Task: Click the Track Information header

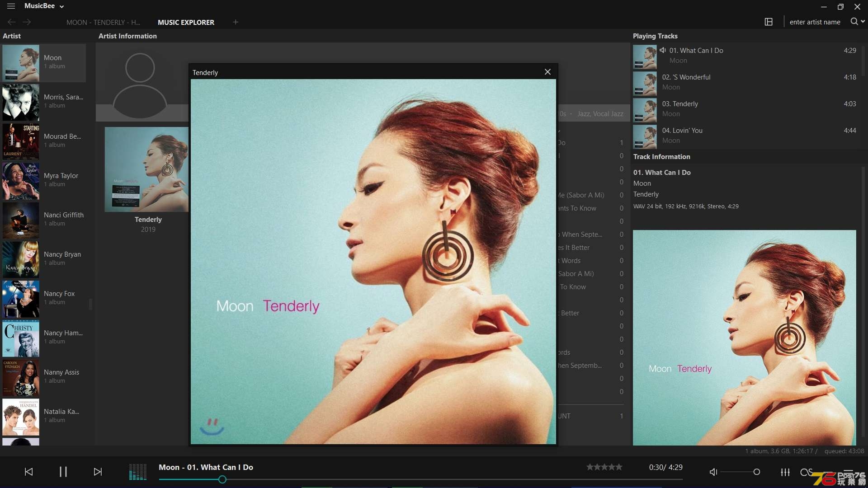Action: (x=661, y=156)
